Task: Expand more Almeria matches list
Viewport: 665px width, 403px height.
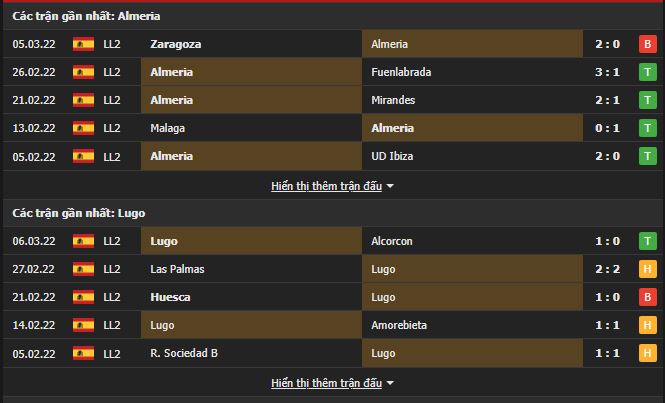Action: coord(332,186)
